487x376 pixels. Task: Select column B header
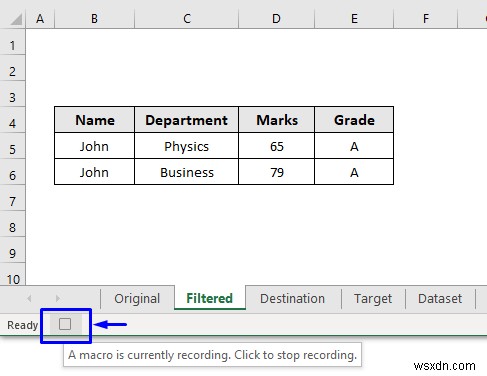[94, 19]
